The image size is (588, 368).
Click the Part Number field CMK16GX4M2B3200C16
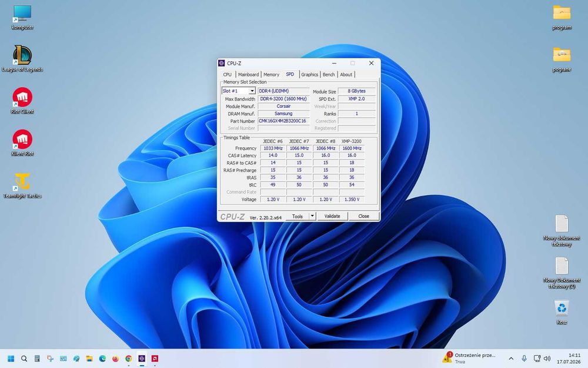click(x=283, y=121)
